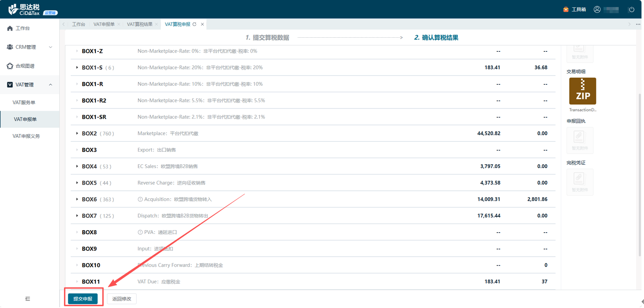Click the sidebar collapse icon
The width and height of the screenshot is (644, 308).
click(28, 298)
